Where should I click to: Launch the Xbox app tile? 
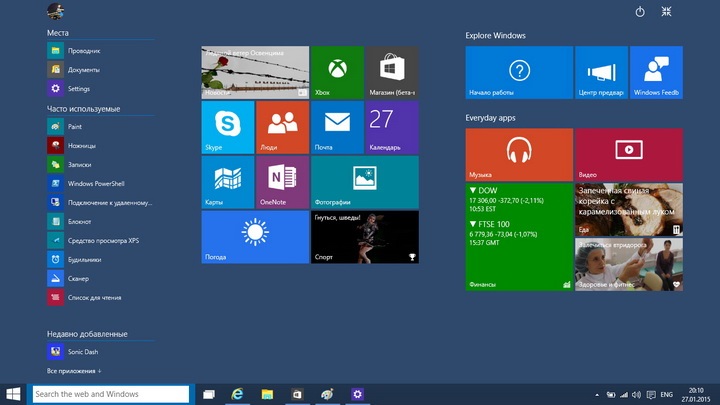tap(337, 72)
